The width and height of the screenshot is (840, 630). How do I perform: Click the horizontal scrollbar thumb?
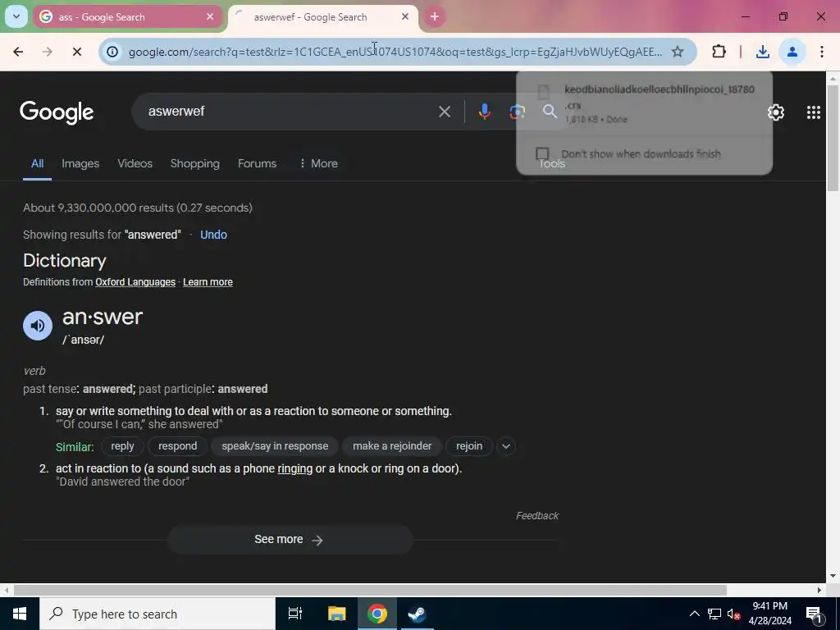[x=370, y=591]
